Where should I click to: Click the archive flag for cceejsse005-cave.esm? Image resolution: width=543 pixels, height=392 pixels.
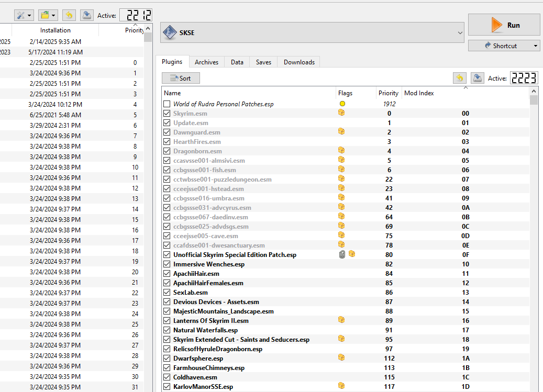click(x=341, y=236)
